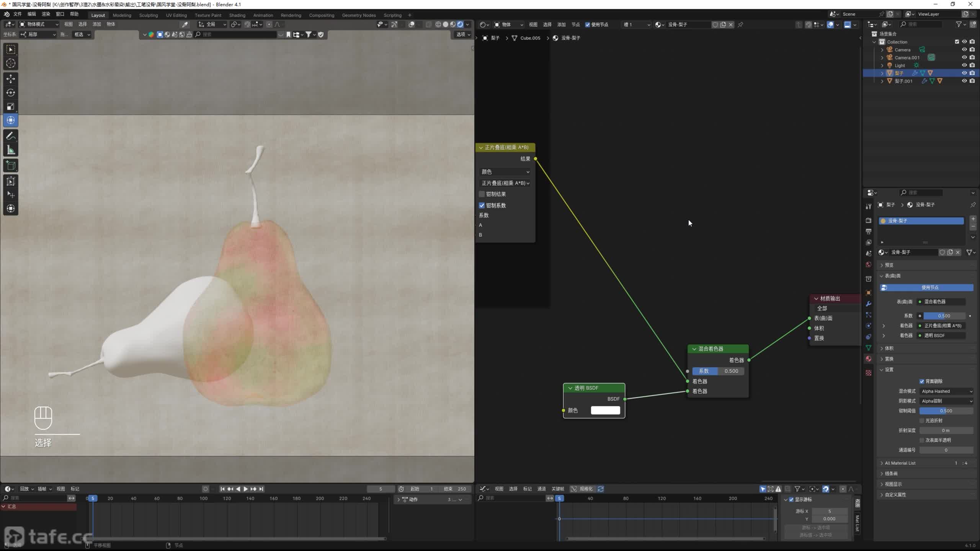Hide the Light object in outliner
980x551 pixels.
coord(964,65)
